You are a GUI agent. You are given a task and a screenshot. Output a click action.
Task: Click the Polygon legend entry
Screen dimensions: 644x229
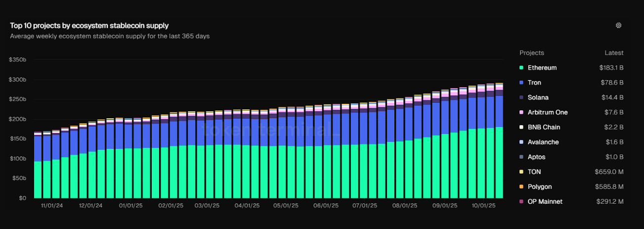click(x=540, y=186)
